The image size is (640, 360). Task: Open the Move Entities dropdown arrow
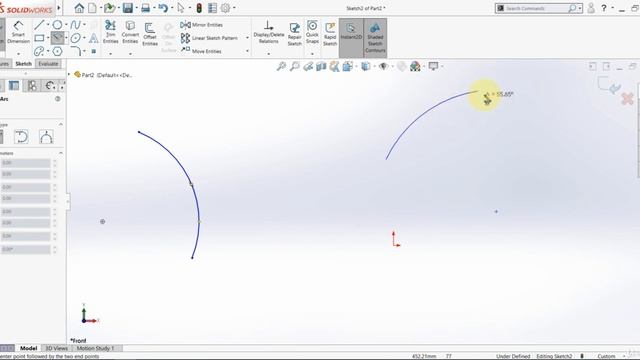pyautogui.click(x=247, y=51)
